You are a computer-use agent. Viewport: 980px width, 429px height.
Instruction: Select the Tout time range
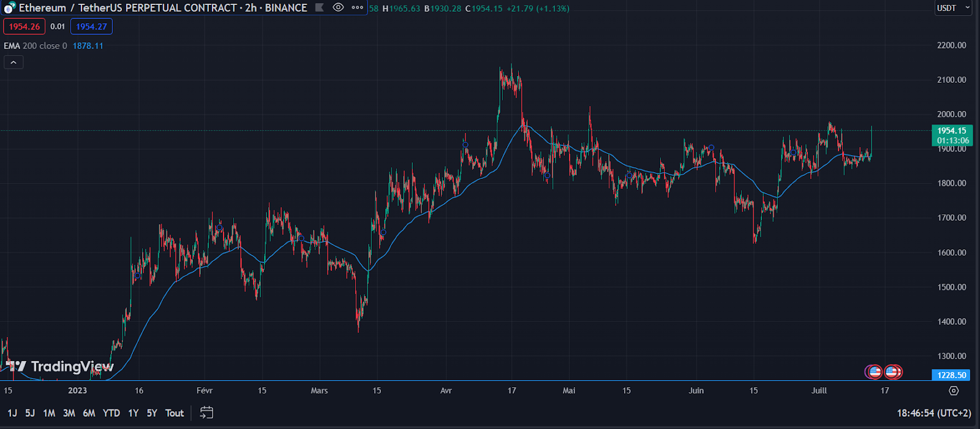point(175,413)
